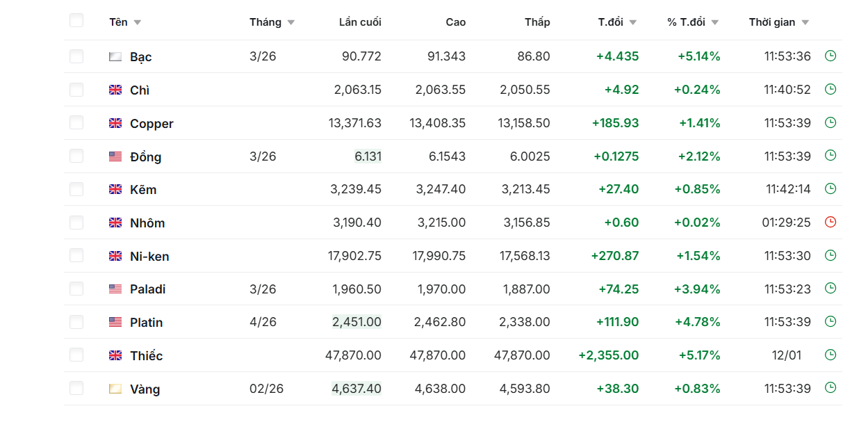This screenshot has height=436, width=868.
Task: Open the Paladi commodity link
Action: pos(147,289)
